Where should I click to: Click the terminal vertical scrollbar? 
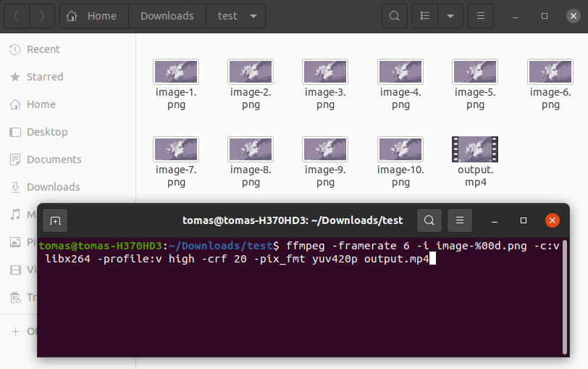pyautogui.click(x=565, y=297)
